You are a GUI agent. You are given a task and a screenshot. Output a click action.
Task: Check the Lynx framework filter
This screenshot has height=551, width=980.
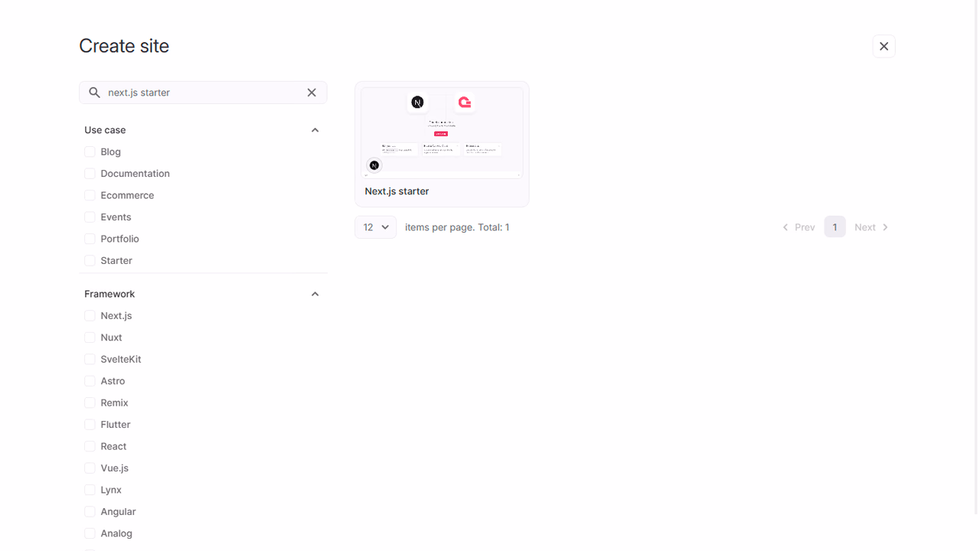point(90,490)
